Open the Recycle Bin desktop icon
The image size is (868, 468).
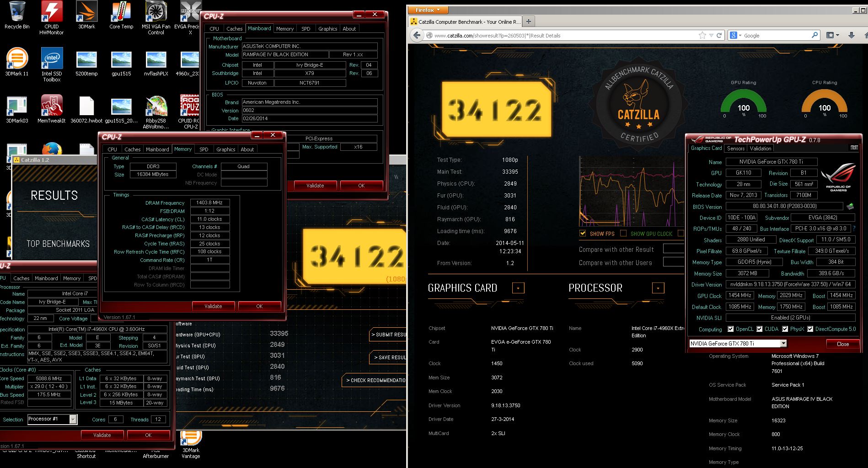point(17,16)
